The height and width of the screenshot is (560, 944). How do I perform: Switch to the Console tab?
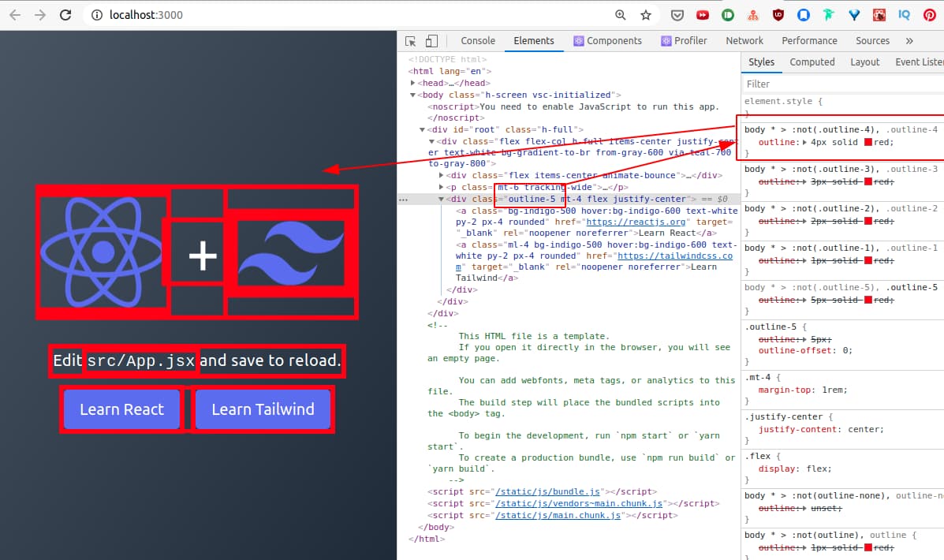478,41
